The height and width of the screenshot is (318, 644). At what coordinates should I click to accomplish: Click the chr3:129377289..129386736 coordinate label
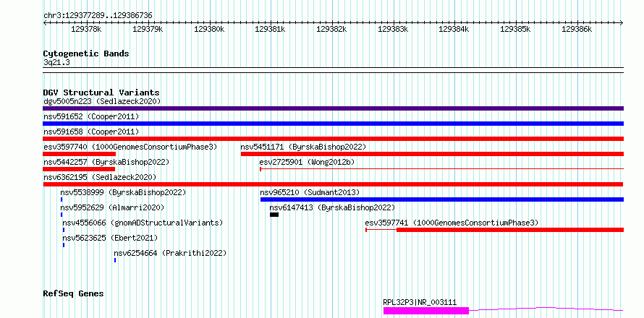pos(98,16)
